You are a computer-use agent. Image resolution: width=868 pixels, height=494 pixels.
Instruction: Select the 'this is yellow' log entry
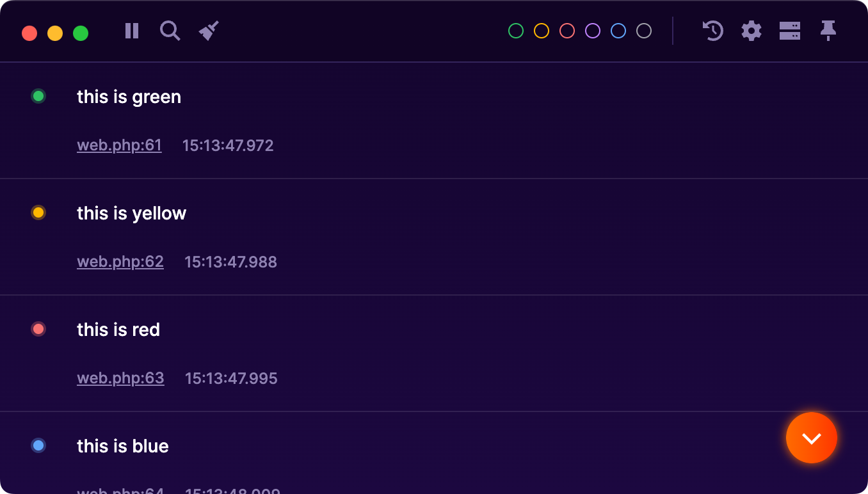click(x=131, y=213)
